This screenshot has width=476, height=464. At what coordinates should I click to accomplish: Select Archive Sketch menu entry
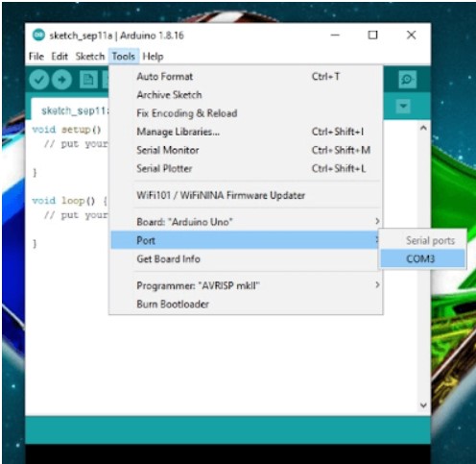[246, 95]
